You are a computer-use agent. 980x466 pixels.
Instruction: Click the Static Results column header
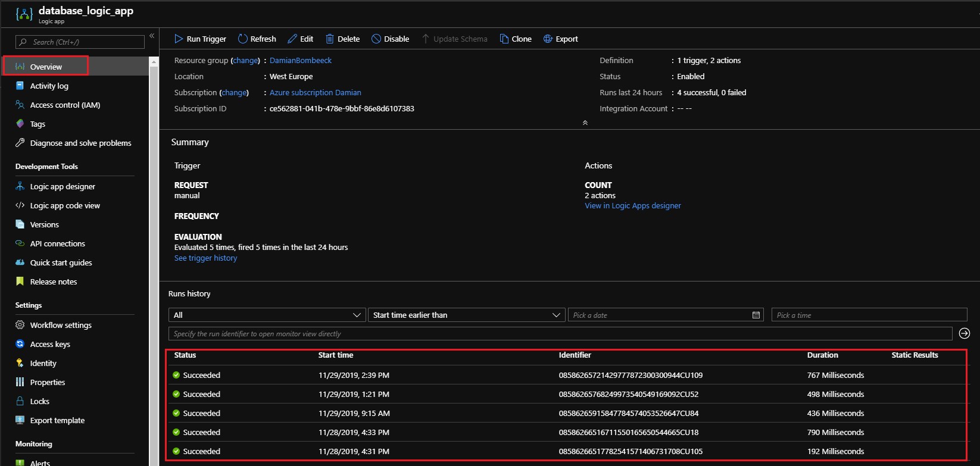tap(915, 355)
